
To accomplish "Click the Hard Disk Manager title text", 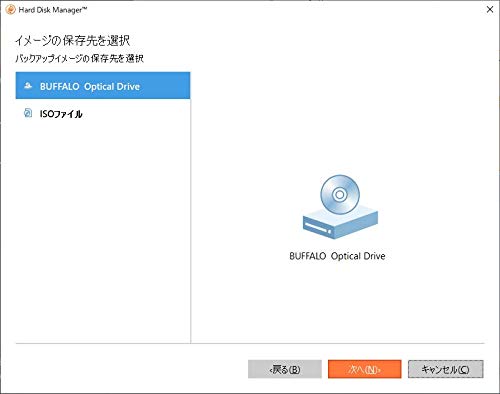I will [x=53, y=10].
